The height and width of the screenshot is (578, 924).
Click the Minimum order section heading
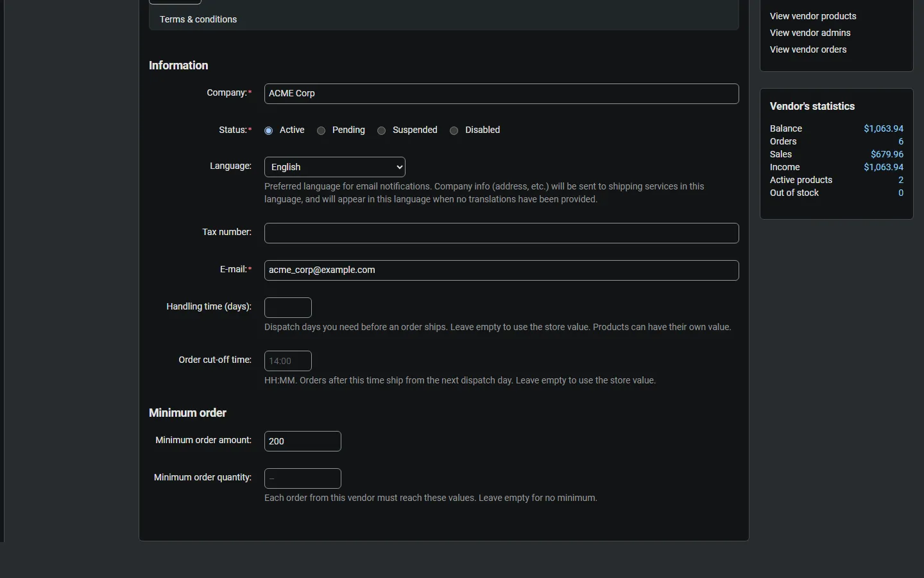[x=187, y=413]
